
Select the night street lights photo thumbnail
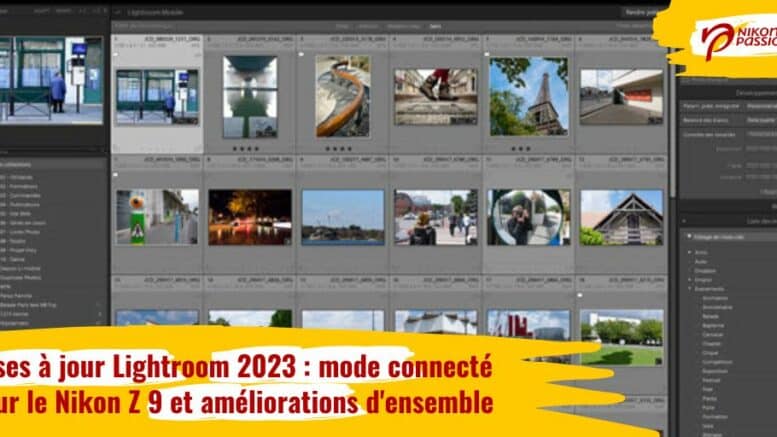[250, 217]
